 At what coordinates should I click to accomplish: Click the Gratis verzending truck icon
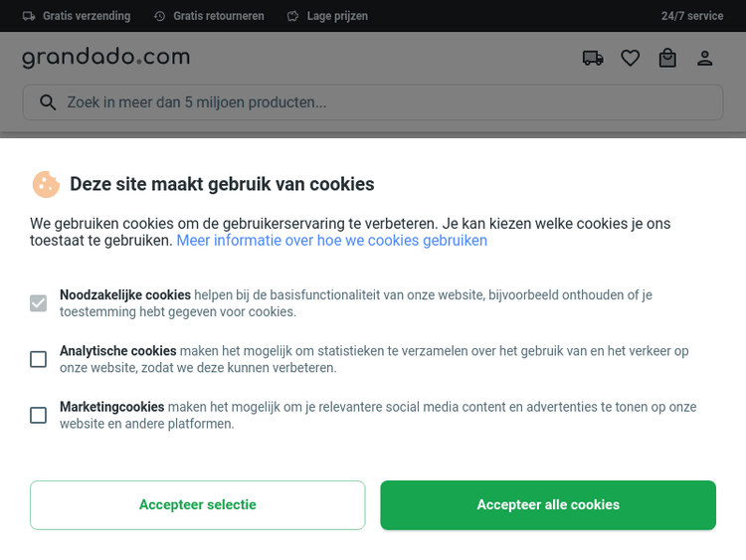(x=29, y=16)
